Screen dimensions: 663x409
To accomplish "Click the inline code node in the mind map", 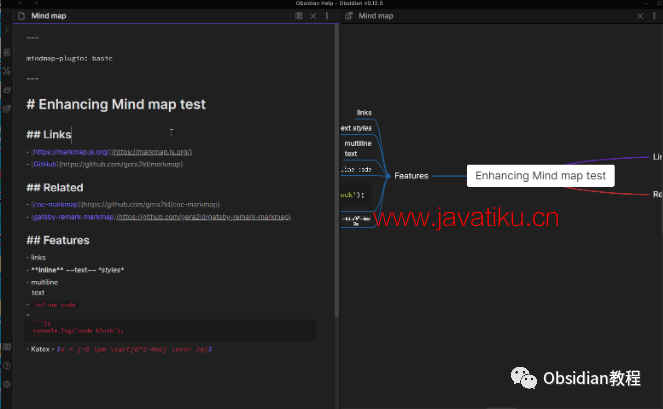I will coord(356,169).
